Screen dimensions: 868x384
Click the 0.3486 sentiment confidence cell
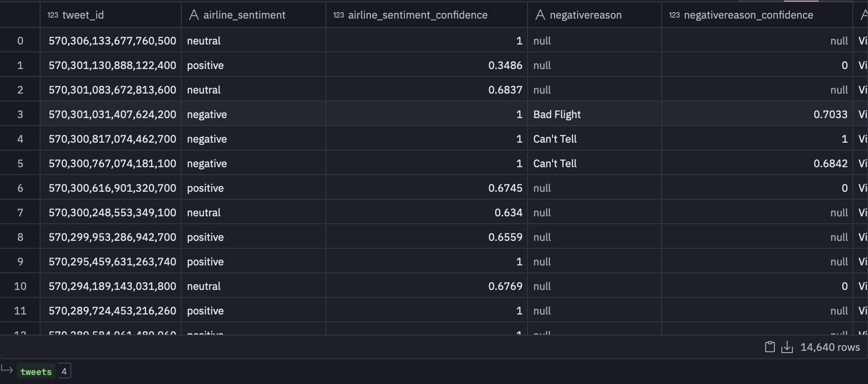505,66
